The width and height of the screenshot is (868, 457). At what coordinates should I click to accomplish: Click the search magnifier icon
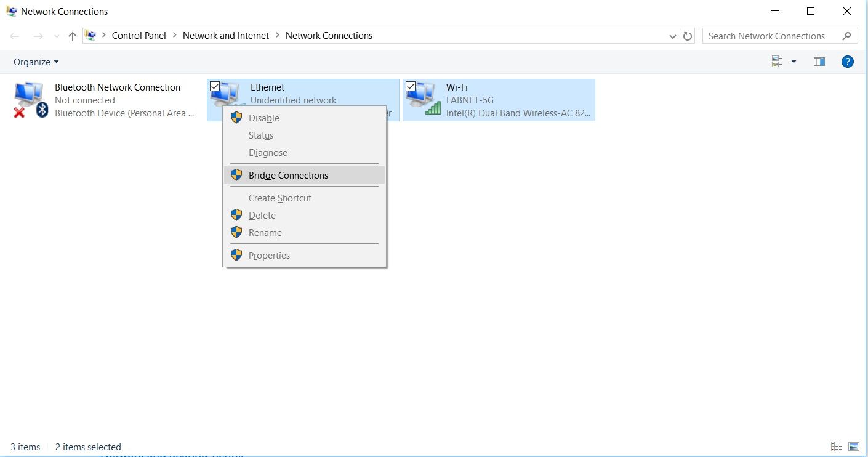(848, 36)
